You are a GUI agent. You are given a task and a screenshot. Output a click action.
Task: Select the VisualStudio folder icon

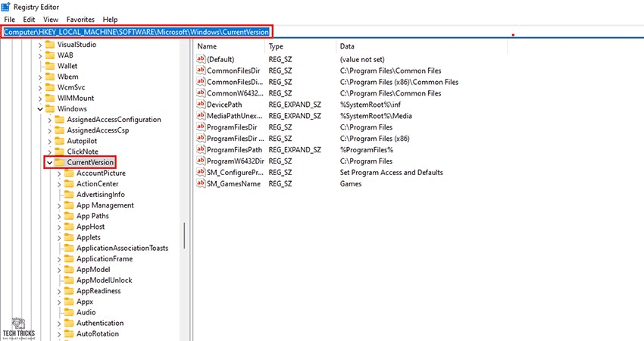50,45
